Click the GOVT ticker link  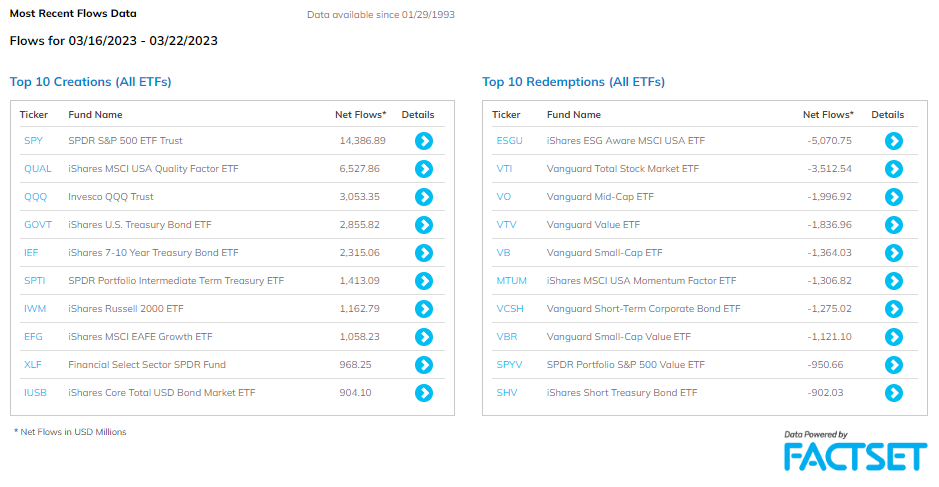pyautogui.click(x=38, y=225)
